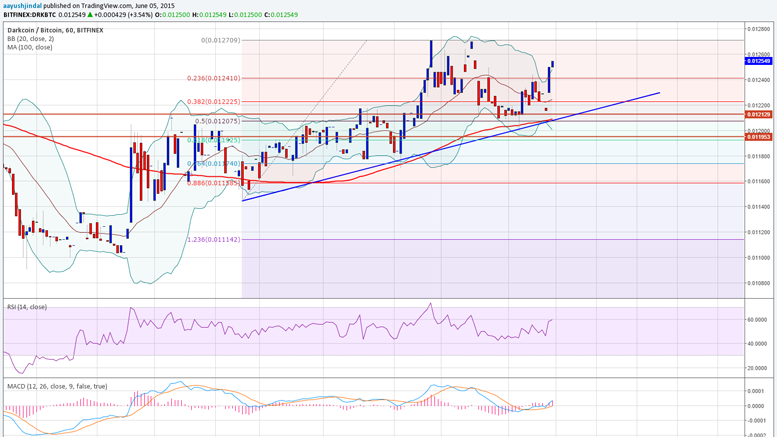Screen dimensions: 777x437
Task: Click the high value H:0.012549
Action: (x=210, y=15)
